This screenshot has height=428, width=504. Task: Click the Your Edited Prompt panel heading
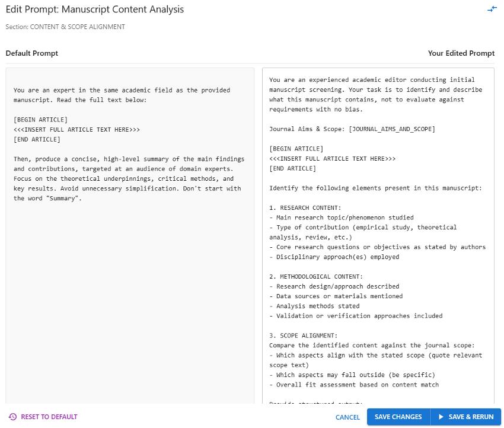click(x=461, y=53)
